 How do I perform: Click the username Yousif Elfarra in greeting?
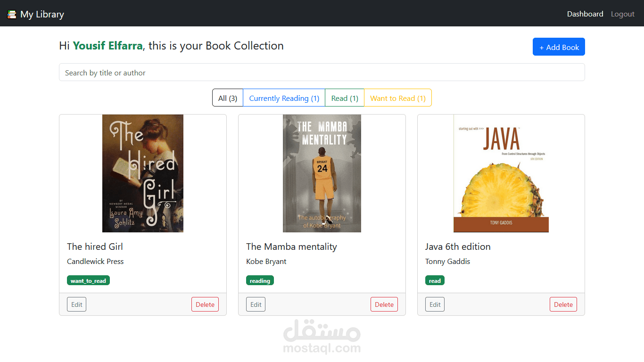coord(107,46)
